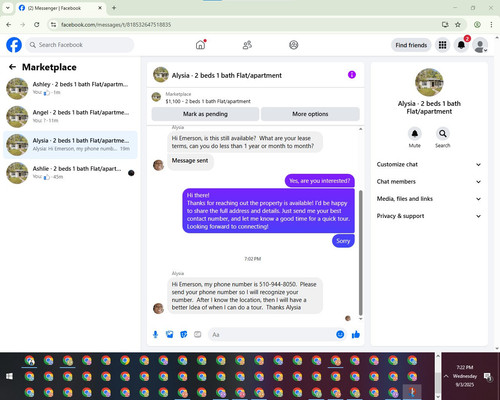This screenshot has height=400, width=500.
Task: Open the Chrome profile icon
Action: [477, 25]
